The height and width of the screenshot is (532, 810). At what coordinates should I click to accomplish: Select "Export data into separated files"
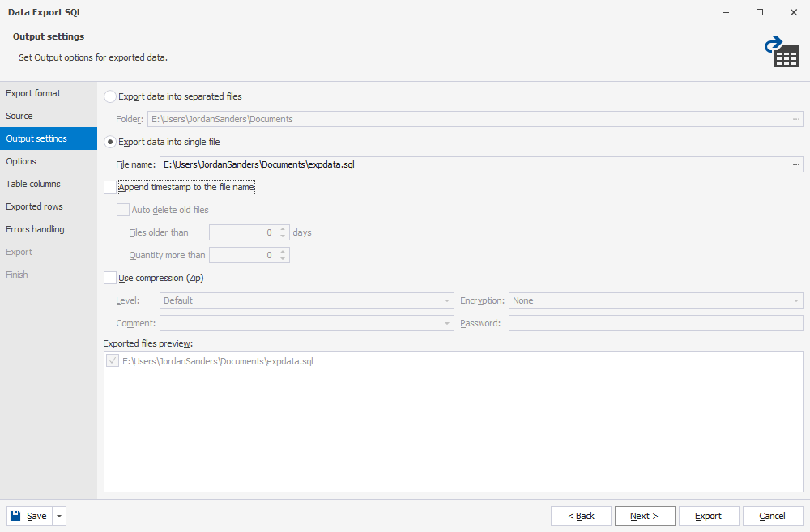pos(109,96)
